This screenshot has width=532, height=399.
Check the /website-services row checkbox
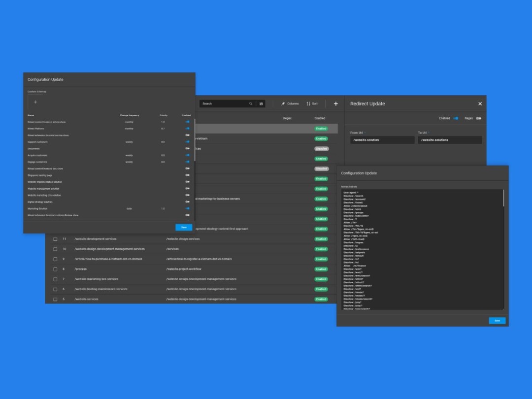55,299
